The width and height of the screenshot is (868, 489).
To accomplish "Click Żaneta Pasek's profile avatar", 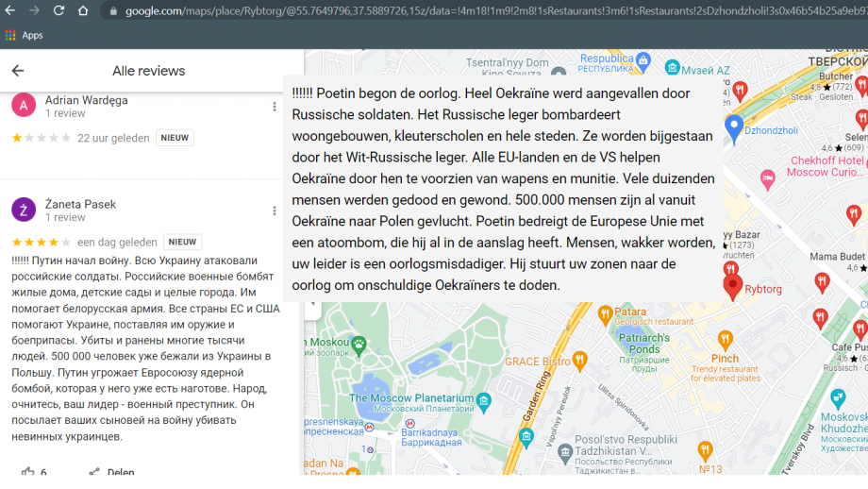I will (24, 210).
